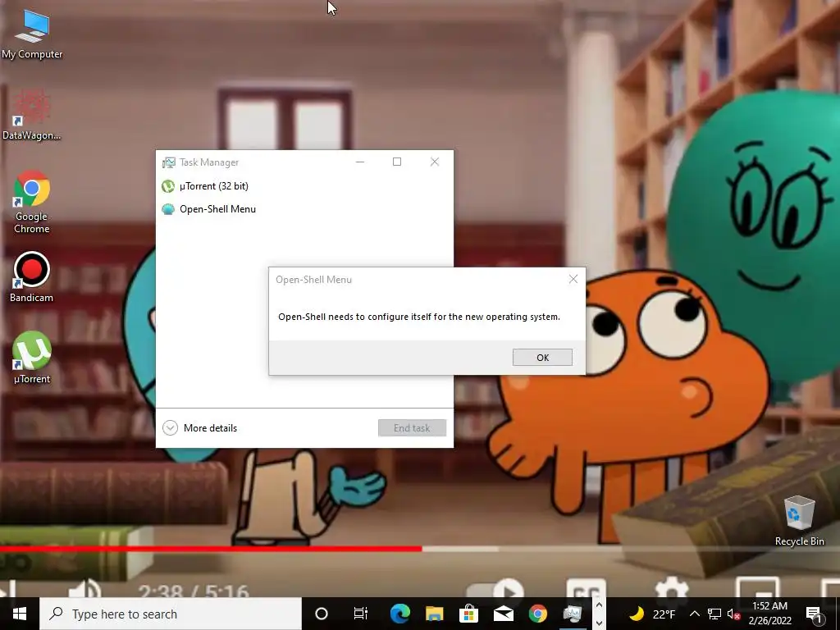Viewport: 840px width, 630px height.
Task: Minimize the Task Manager window
Action: tap(360, 162)
